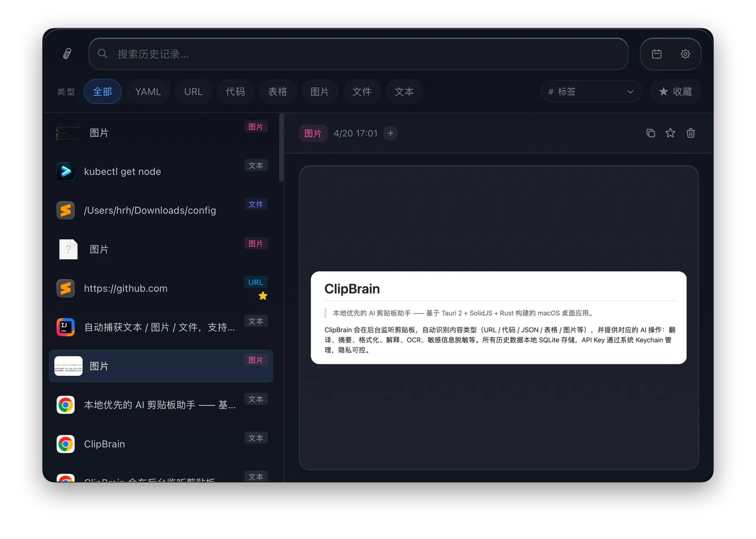Image resolution: width=756 pixels, height=539 pixels.
Task: Show only 图片 type entries
Action: tap(320, 92)
